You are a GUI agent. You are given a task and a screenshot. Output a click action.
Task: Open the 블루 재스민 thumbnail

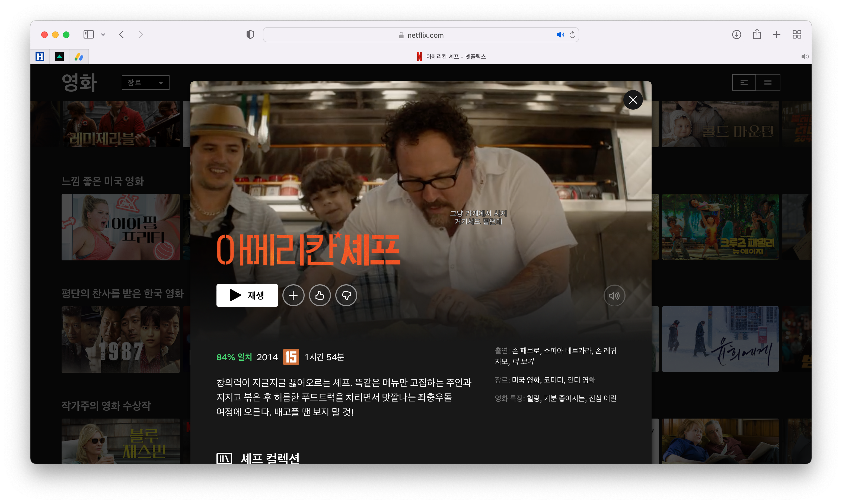click(120, 441)
